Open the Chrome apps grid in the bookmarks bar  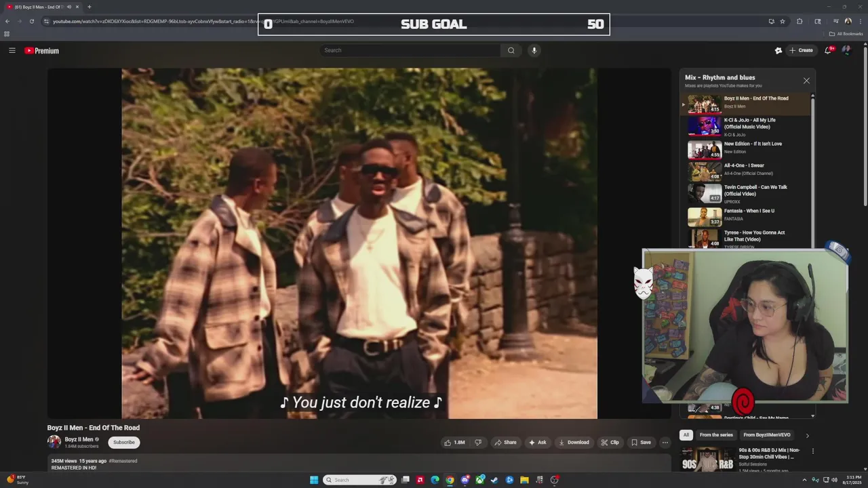click(x=7, y=34)
